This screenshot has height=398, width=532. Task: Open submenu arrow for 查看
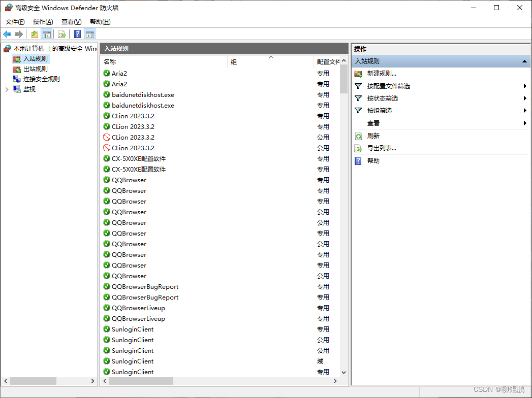point(525,123)
